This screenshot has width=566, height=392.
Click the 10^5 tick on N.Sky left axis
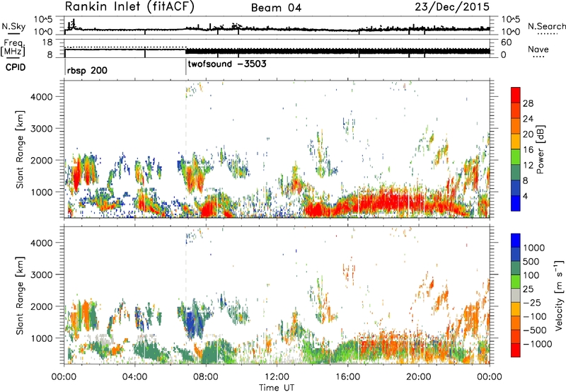click(43, 19)
